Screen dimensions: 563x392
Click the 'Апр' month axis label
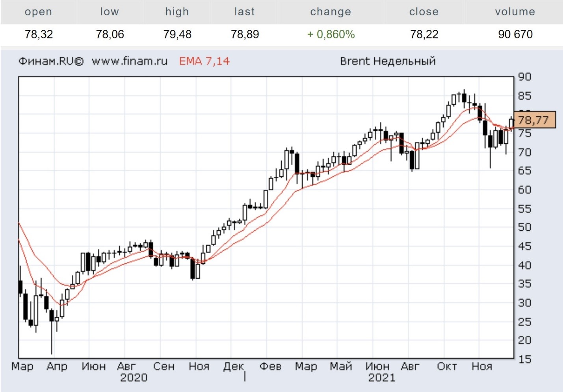(57, 367)
